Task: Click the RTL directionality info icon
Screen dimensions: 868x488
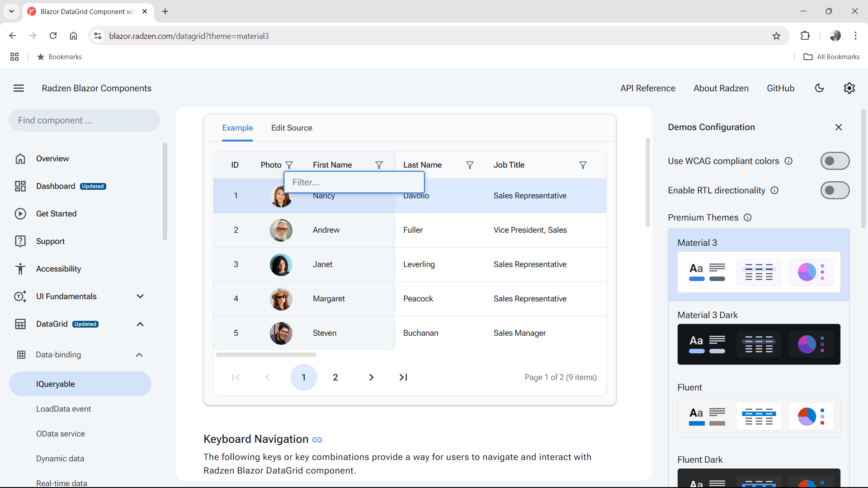Action: click(x=774, y=190)
